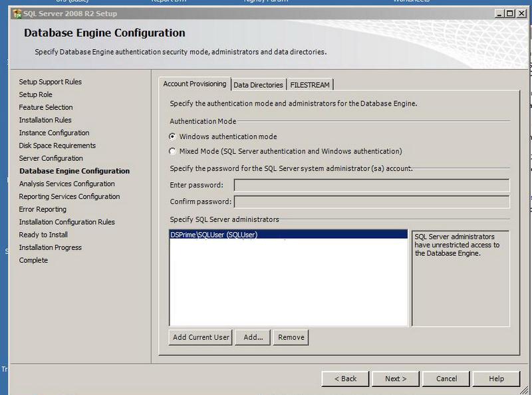
Task: Switch to the Account Provisioning tab
Action: [195, 84]
